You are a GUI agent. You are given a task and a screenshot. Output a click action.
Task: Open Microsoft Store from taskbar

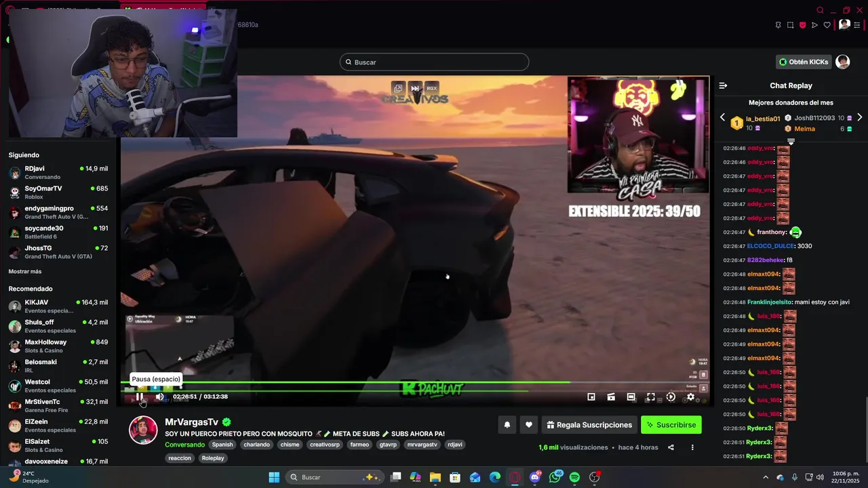point(455,477)
